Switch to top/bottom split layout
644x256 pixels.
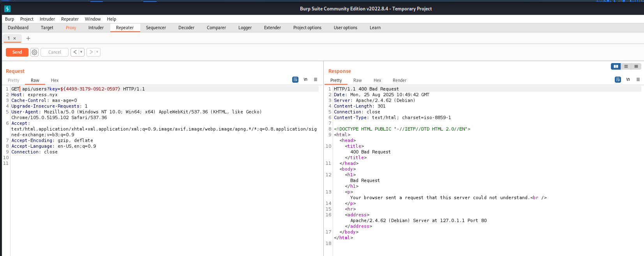[626, 66]
